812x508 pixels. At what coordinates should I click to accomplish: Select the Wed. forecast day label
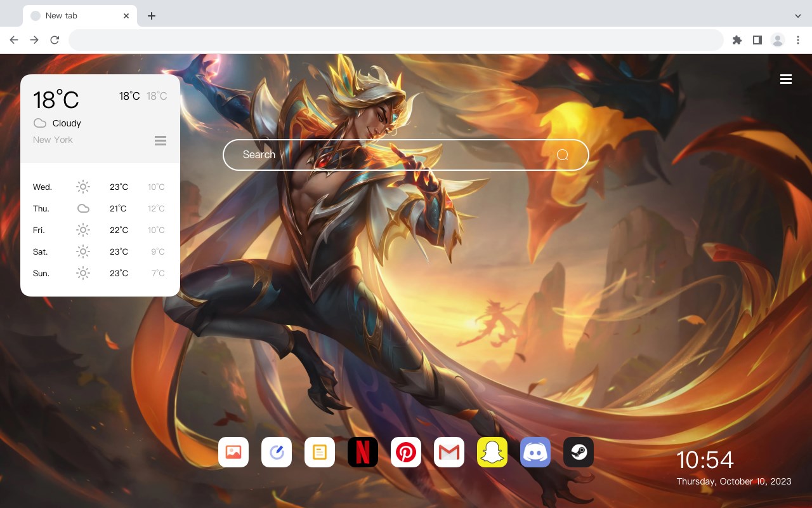[43, 187]
